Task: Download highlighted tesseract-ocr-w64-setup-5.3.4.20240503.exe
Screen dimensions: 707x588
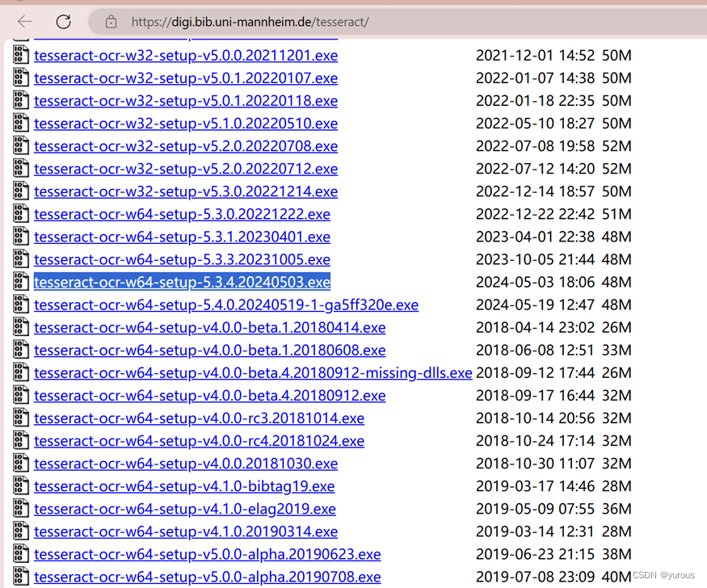Action: pyautogui.click(x=182, y=282)
